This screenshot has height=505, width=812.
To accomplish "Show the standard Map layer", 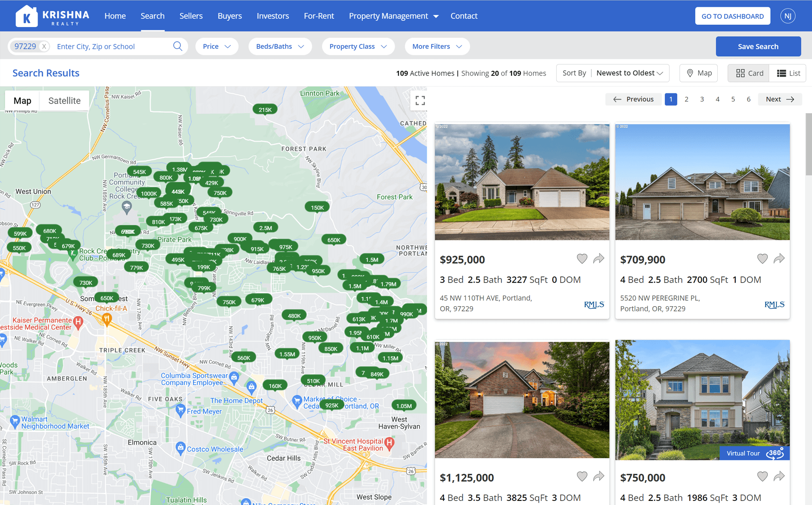I will tap(23, 101).
